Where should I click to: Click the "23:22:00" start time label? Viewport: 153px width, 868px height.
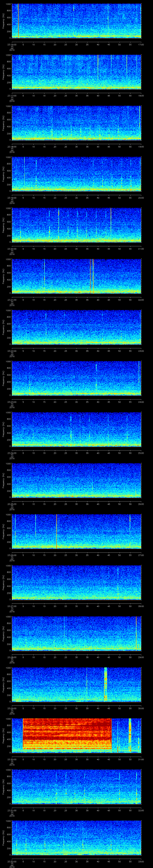[x=12, y=351]
